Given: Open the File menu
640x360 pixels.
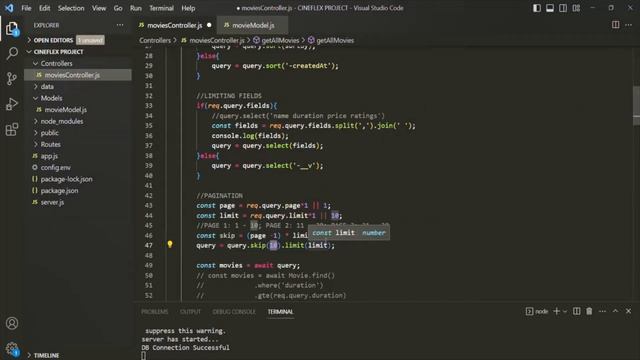Looking at the screenshot, I should 26,8.
